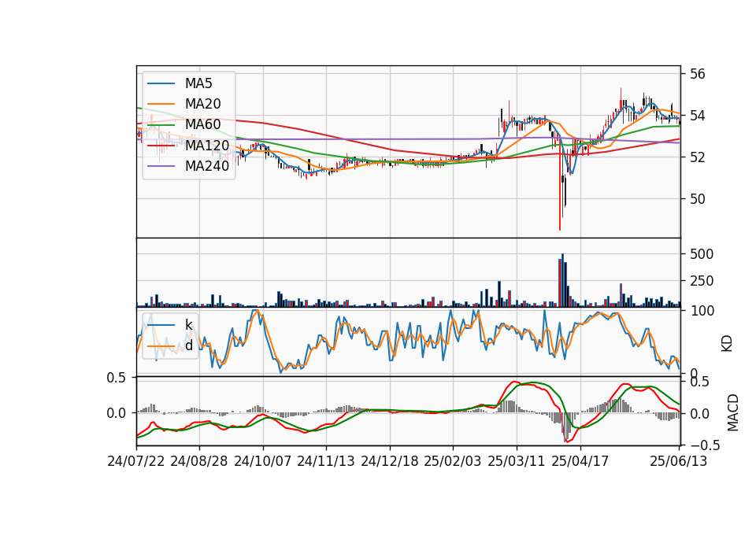Click the green MA60 legend line sample
Image resolution: width=756 pixels, height=543 pixels.
click(161, 125)
